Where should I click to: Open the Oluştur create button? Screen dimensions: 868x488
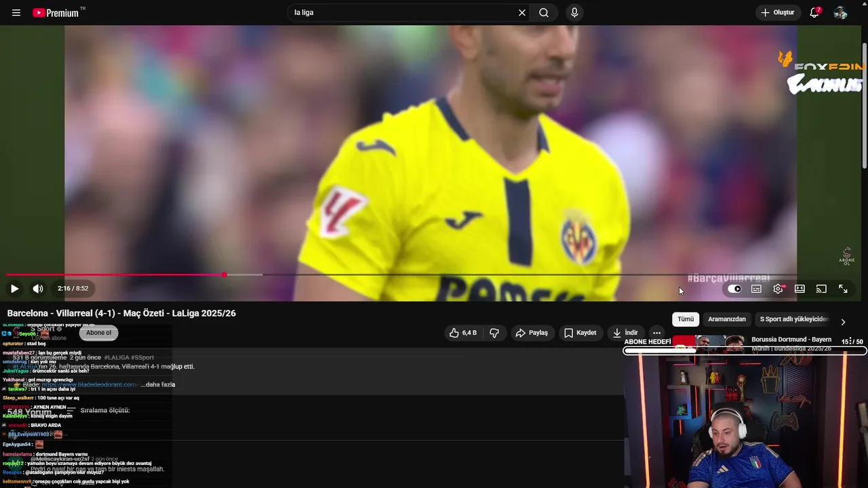point(777,13)
